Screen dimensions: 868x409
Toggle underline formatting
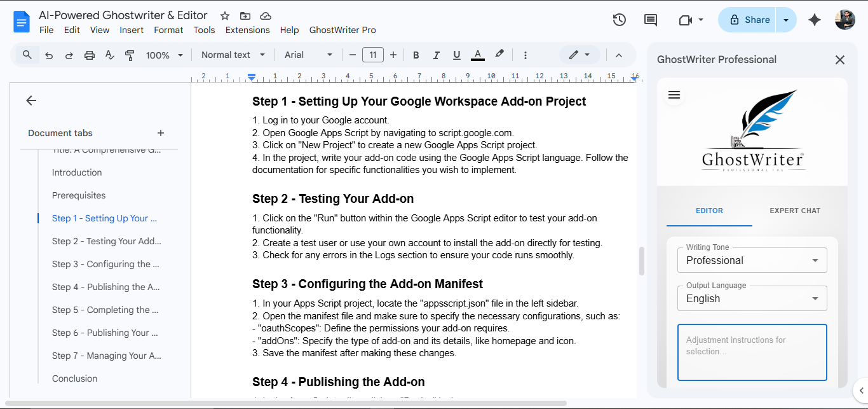[456, 55]
